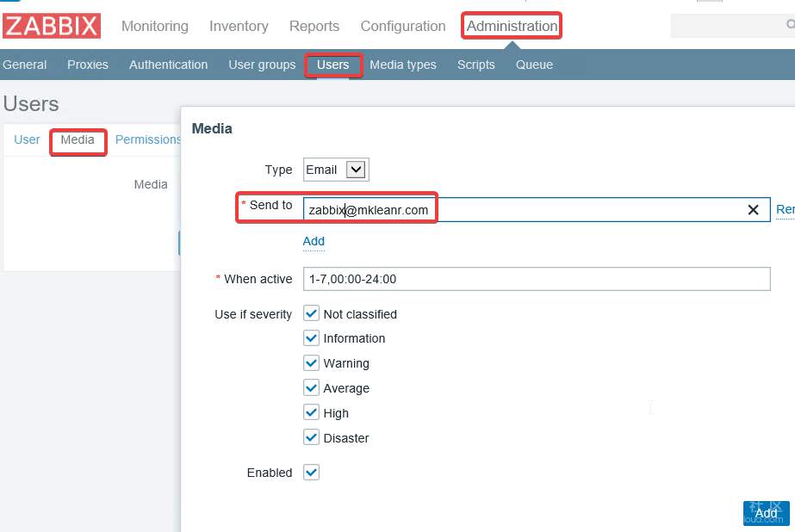Open the Administration menu

point(512,26)
